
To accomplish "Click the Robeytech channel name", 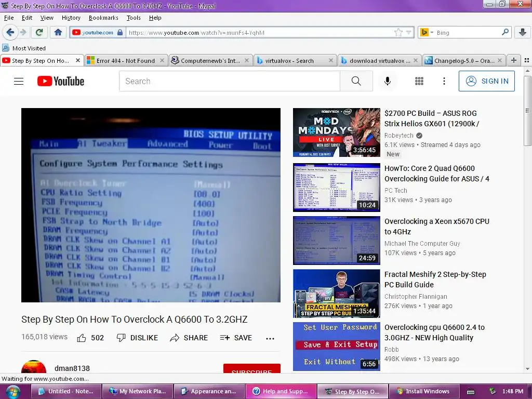I will 398,136.
